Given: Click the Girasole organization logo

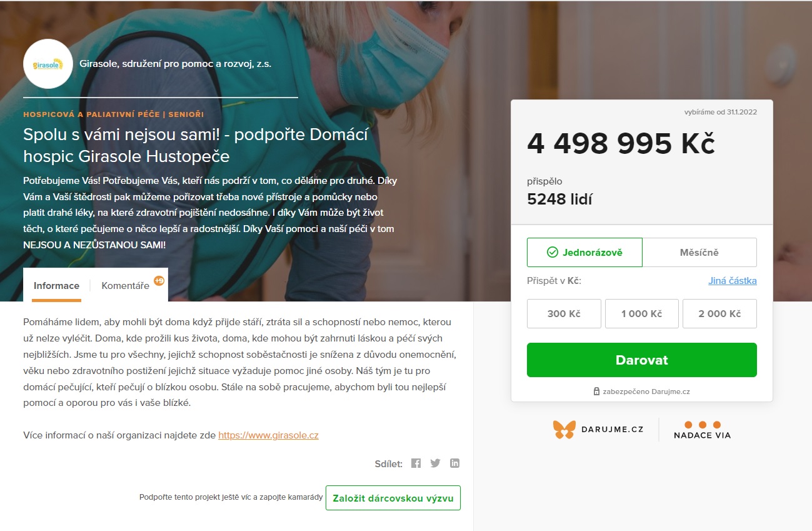Looking at the screenshot, I should 48,63.
